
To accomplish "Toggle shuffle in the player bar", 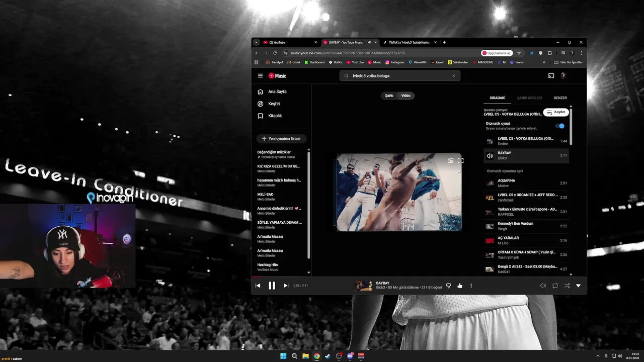I will (567, 286).
